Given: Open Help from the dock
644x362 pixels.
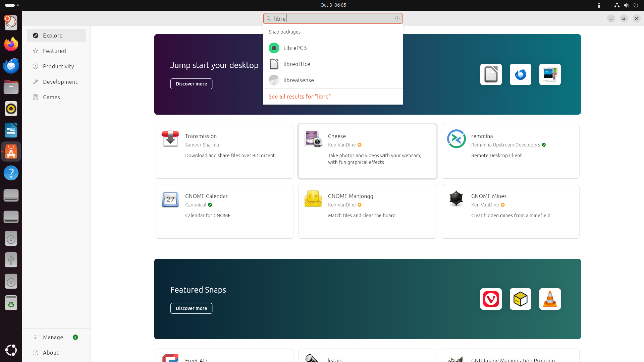Looking at the screenshot, I should 11,173.
